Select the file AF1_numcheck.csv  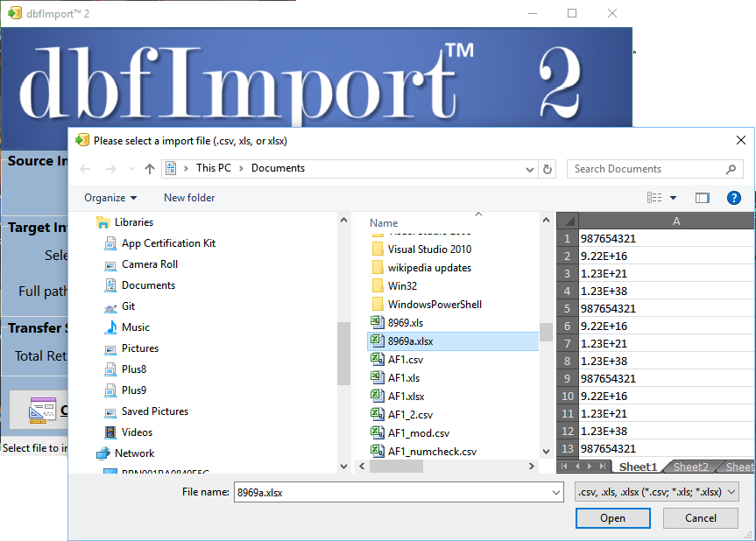click(432, 452)
